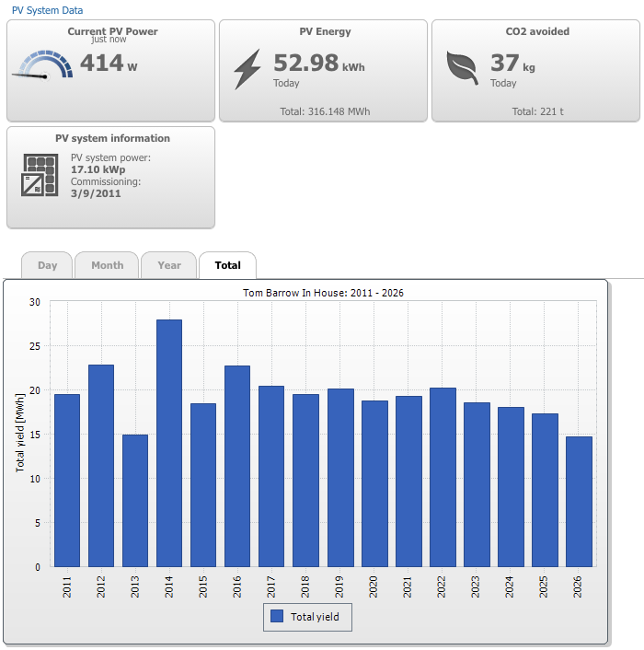Click the lightning bolt PV Energy icon
Image resolution: width=644 pixels, height=650 pixels.
(x=247, y=69)
